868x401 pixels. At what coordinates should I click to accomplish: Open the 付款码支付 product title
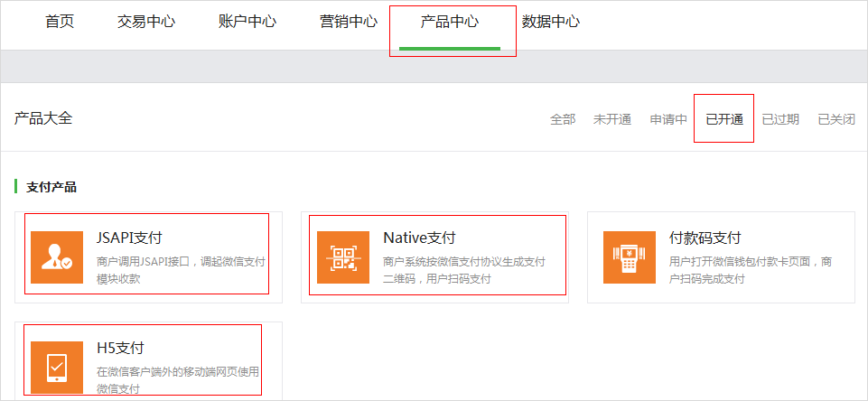(x=705, y=238)
